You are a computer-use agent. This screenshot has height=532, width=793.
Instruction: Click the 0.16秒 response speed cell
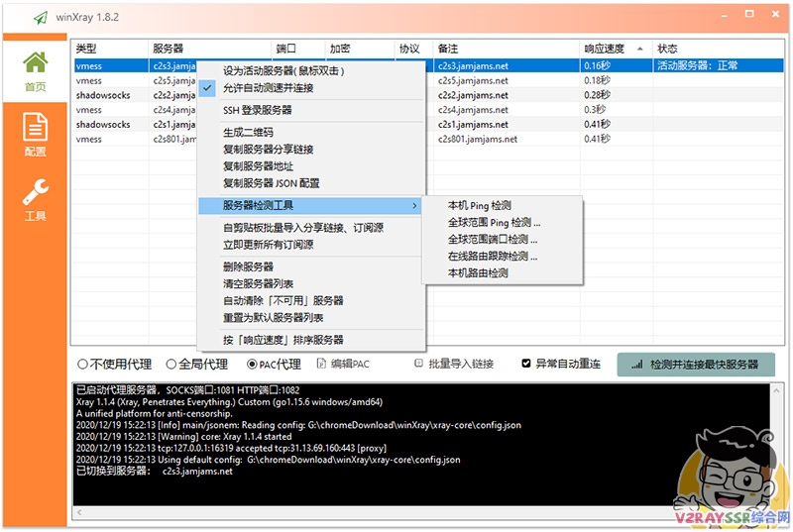tap(617, 66)
